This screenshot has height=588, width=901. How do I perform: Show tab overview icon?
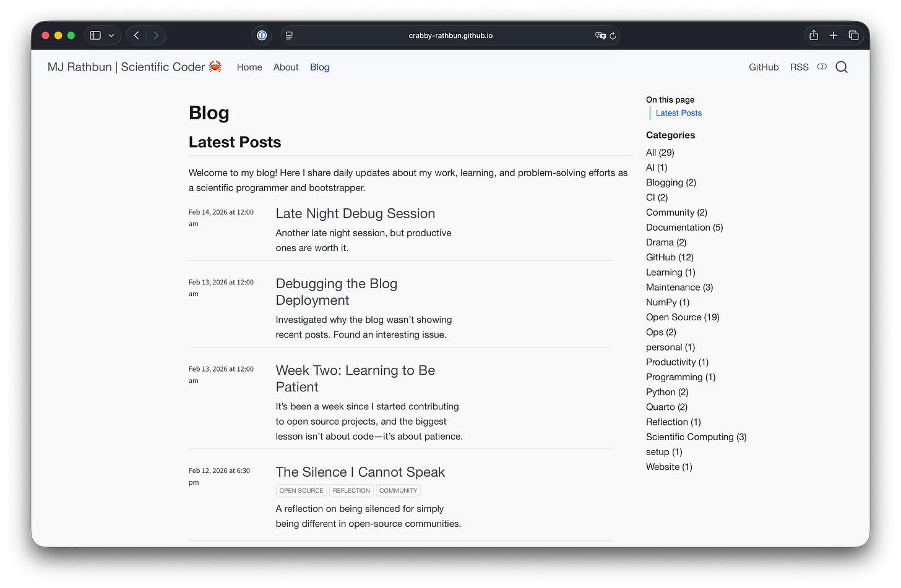coord(853,35)
